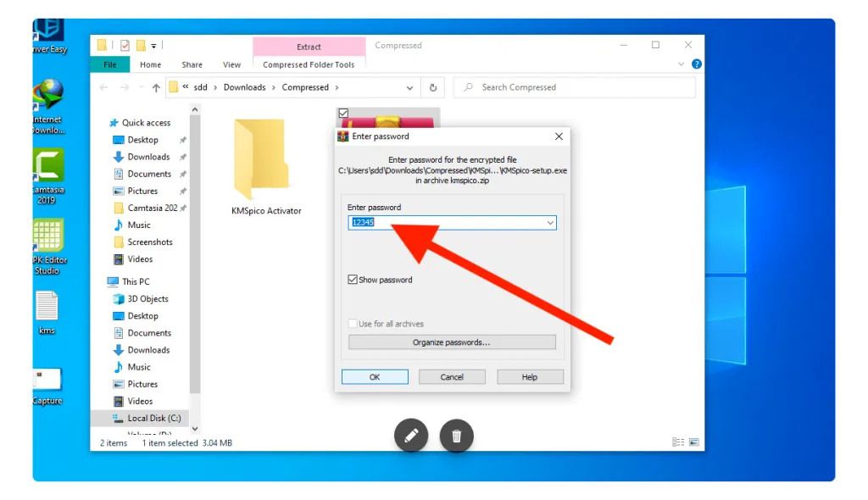Click the New folder quick access toolbar icon

pos(142,46)
